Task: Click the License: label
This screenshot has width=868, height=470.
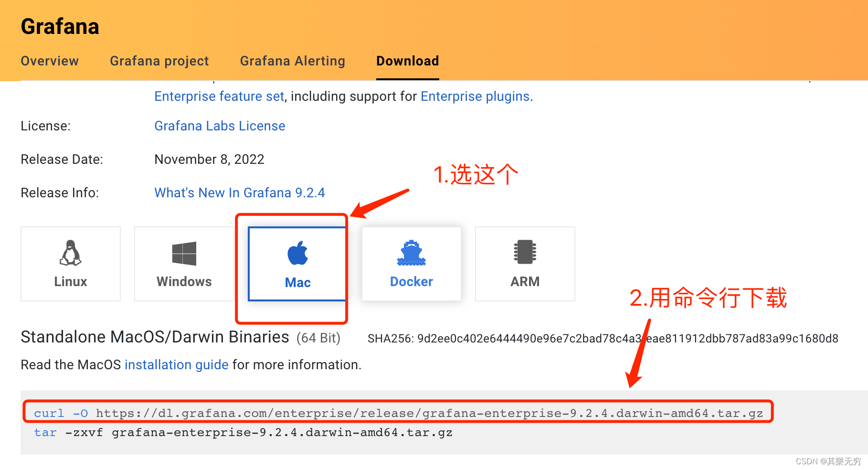Action: [x=46, y=126]
